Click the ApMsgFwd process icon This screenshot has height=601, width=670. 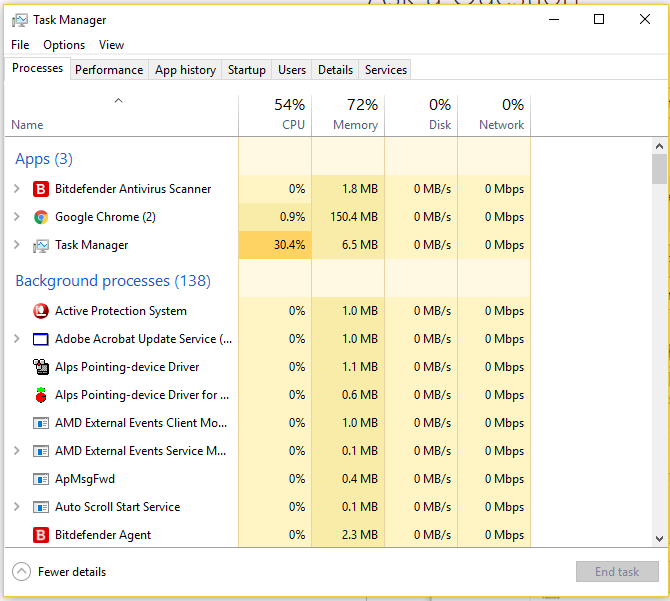tap(41, 479)
